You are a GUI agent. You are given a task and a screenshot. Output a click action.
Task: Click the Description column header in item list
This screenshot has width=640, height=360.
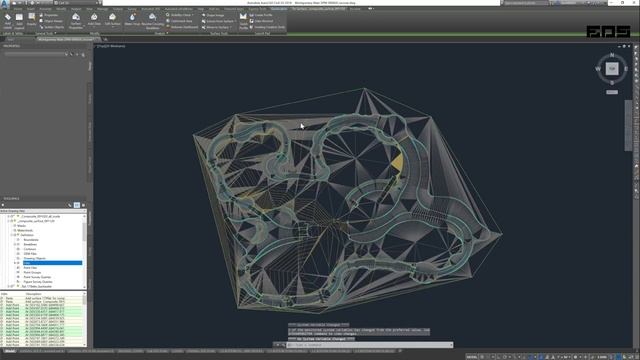pyautogui.click(x=33, y=293)
